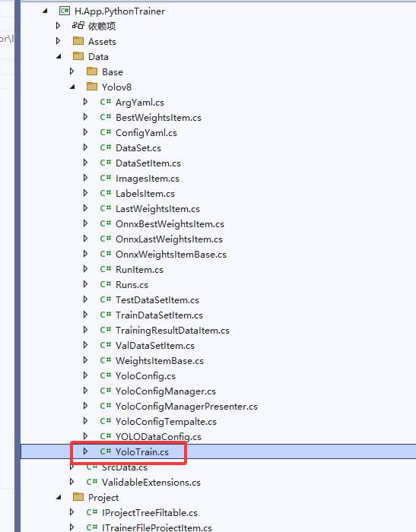Collapse the Yolov8 folder
Viewport: 416px width, 532px height.
(x=72, y=87)
